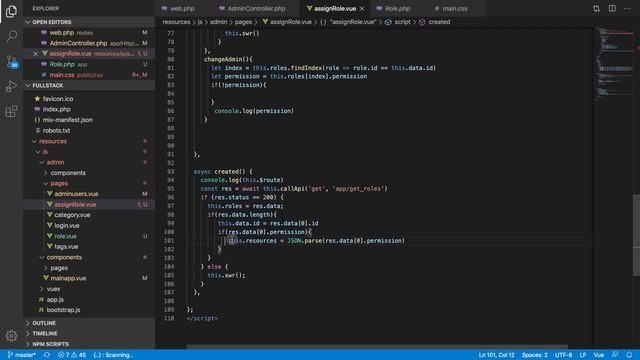Screen dimensions: 640x360
Task: Collapse the admin folder
Action: [x=55, y=162]
